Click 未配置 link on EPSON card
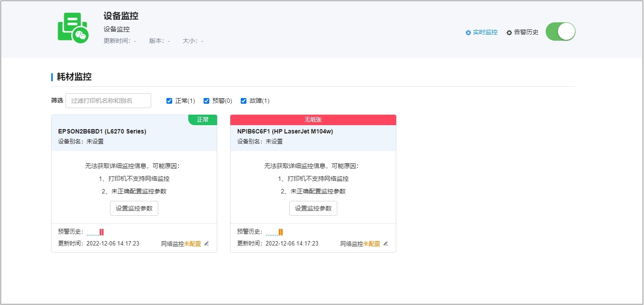This screenshot has width=644, height=305. point(192,244)
